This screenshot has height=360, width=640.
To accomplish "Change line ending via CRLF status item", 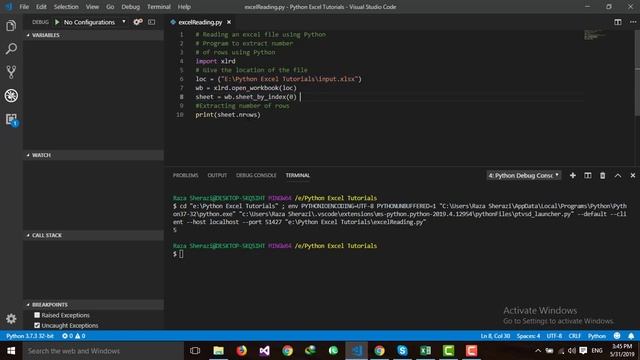I will click(x=574, y=336).
